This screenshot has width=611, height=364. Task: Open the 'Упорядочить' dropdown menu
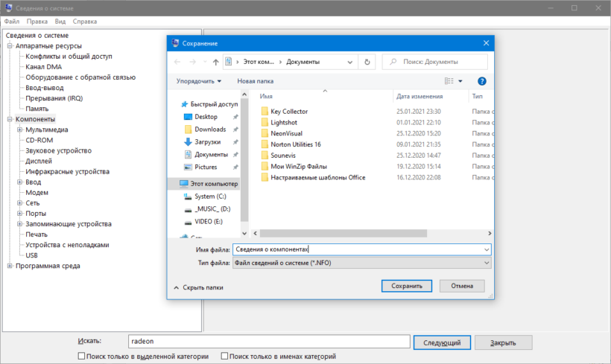pyautogui.click(x=198, y=80)
